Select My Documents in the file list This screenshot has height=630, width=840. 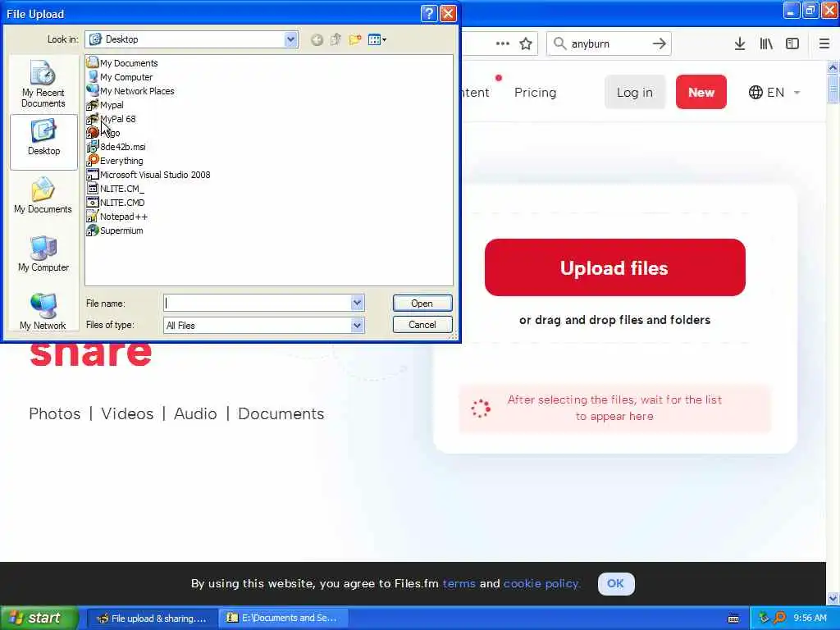point(122,63)
